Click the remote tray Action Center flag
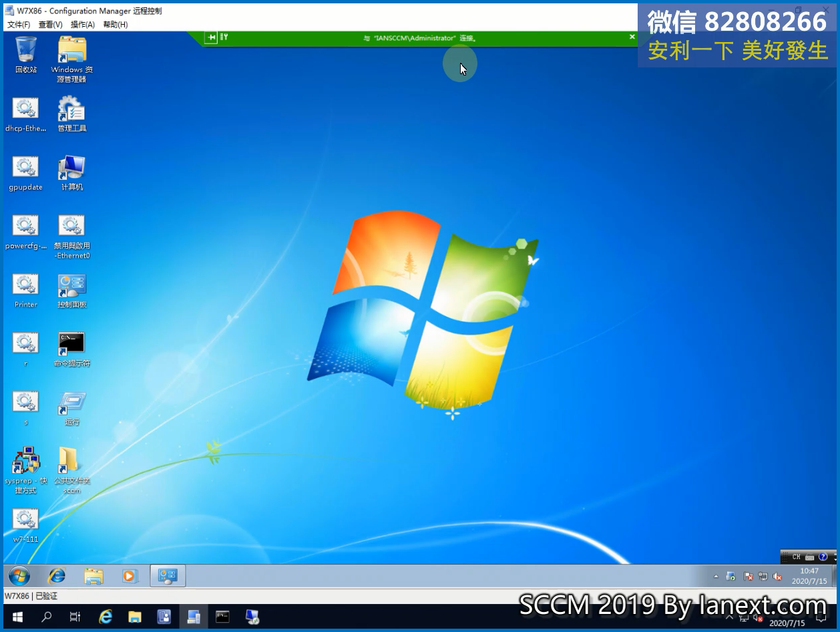Viewport: 840px width, 632px height. (x=748, y=577)
